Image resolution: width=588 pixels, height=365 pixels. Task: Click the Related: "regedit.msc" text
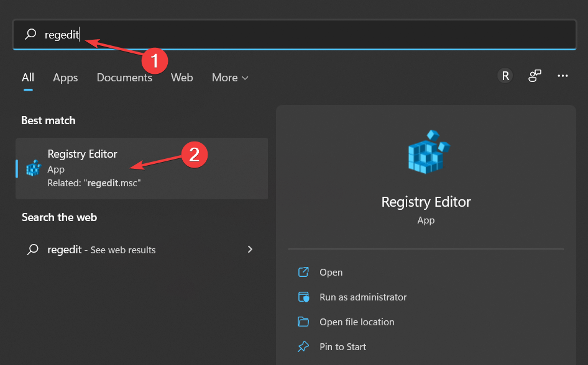[94, 183]
